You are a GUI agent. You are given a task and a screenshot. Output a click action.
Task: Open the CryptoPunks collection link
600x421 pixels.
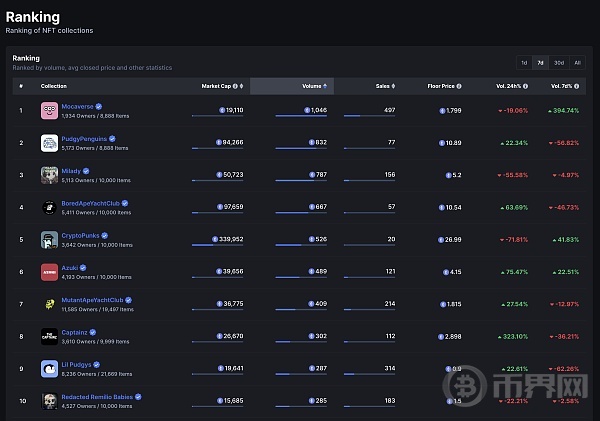pos(80,235)
